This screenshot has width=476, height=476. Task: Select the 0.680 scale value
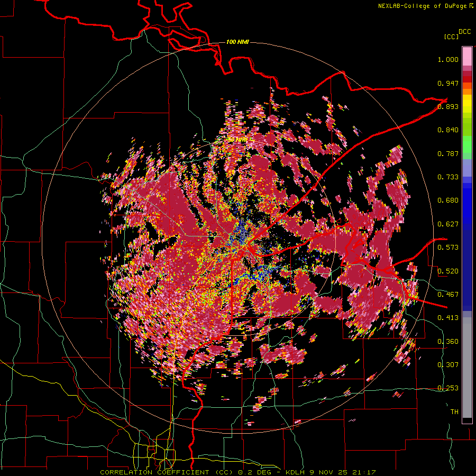pyautogui.click(x=448, y=200)
